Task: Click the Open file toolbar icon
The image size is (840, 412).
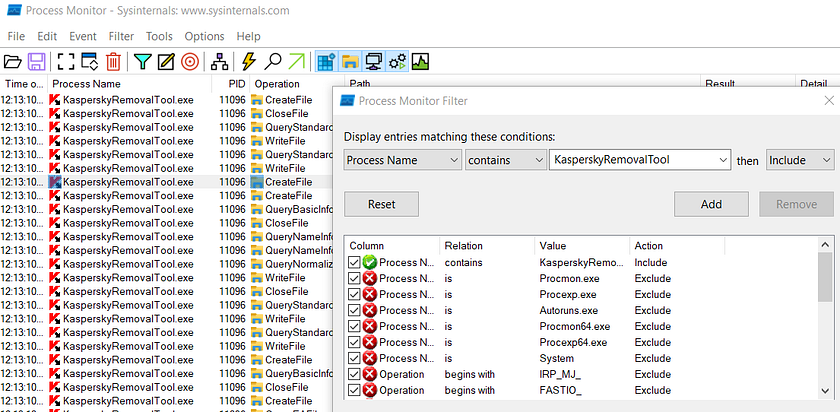Action: coord(12,62)
